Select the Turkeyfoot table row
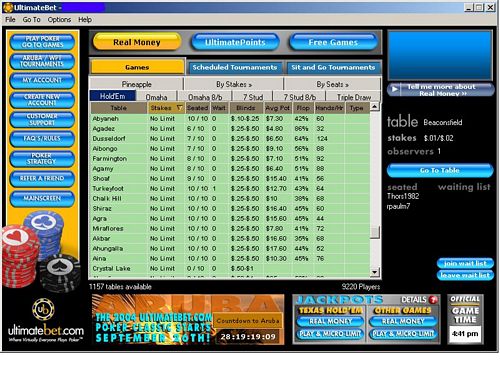Screen dimensions: 500x375 230,189
